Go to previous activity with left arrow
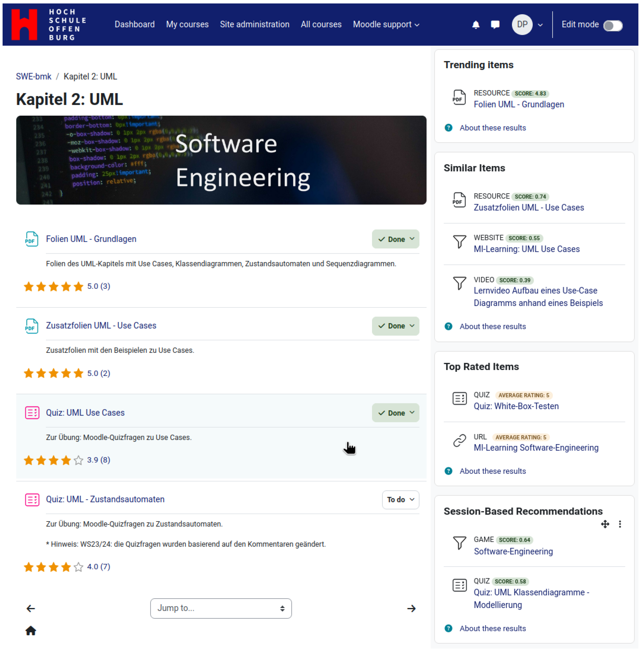 click(31, 608)
